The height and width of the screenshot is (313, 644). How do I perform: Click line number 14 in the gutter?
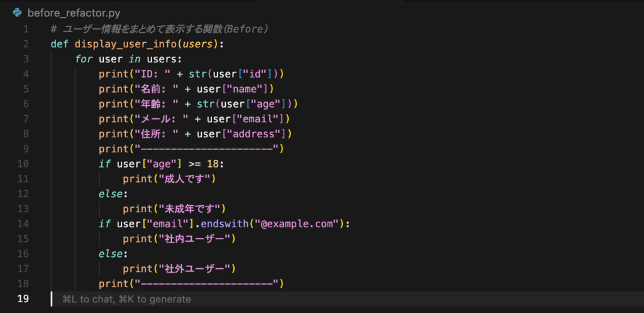pos(23,224)
